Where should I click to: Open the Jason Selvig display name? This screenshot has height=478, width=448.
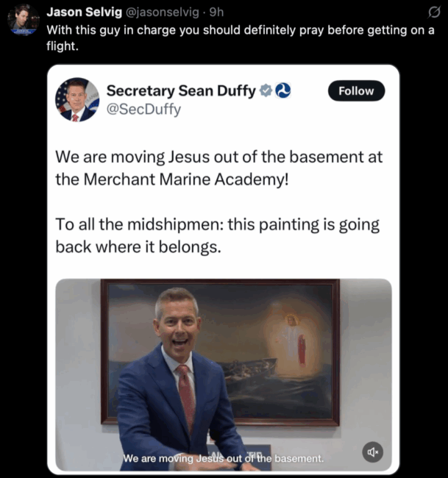[x=84, y=13]
